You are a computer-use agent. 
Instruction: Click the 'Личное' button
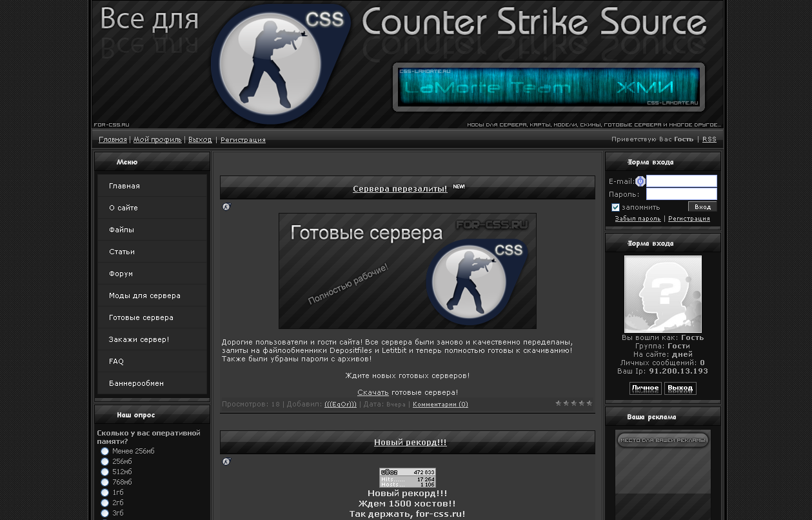[646, 388]
